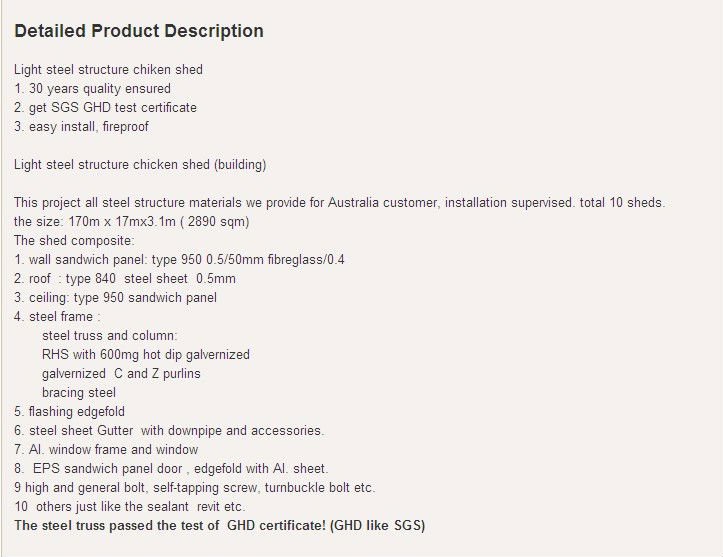
Task: Click 'The shed composite:' line
Action: (74, 241)
